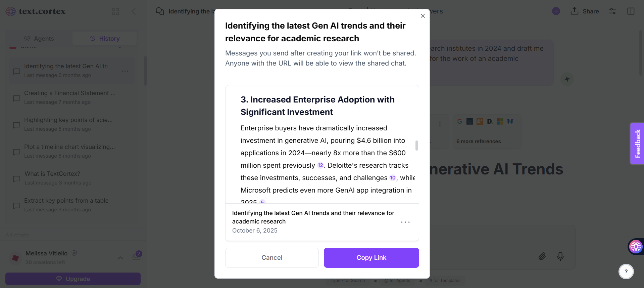Click the notifications inbox icon
Image resolution: width=644 pixels, height=288 pixels.
[x=137, y=257]
